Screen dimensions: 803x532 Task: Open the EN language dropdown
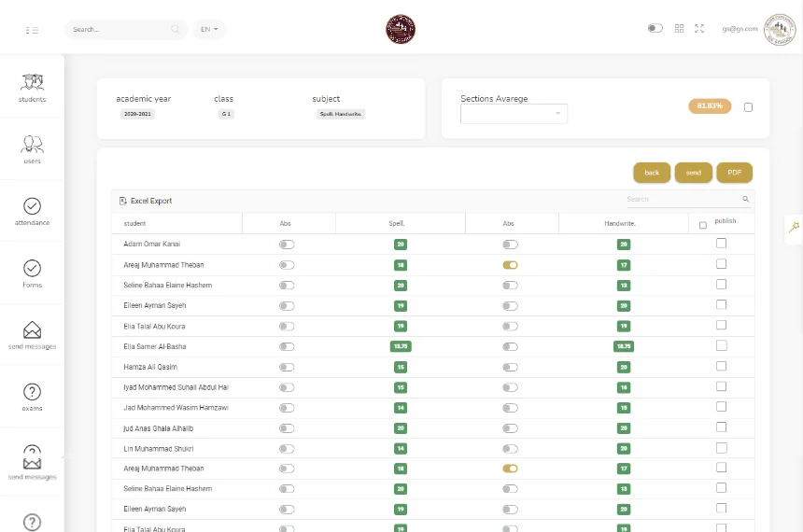tap(209, 29)
